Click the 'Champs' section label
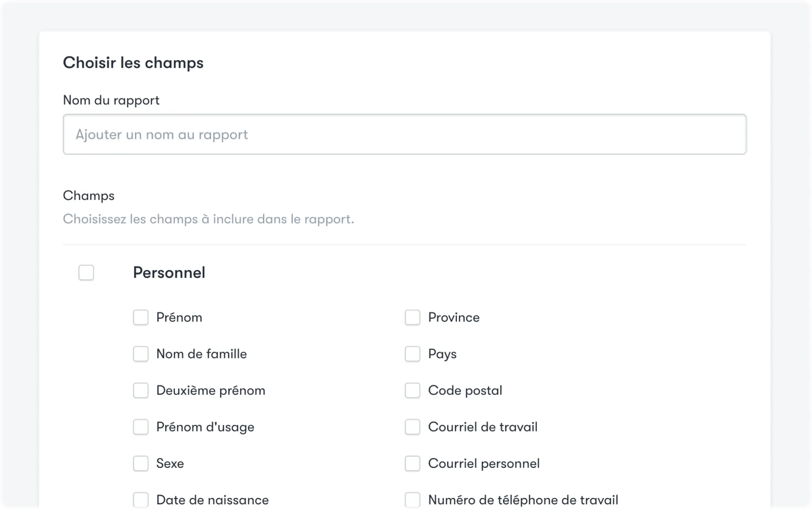812x509 pixels. 89,196
